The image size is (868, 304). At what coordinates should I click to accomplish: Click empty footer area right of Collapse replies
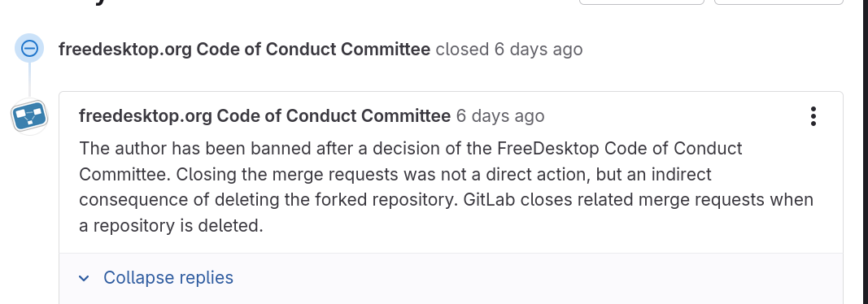[x=537, y=278]
